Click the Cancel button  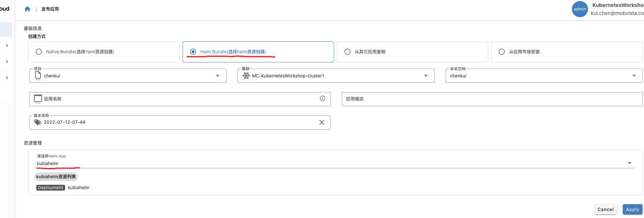point(605,209)
